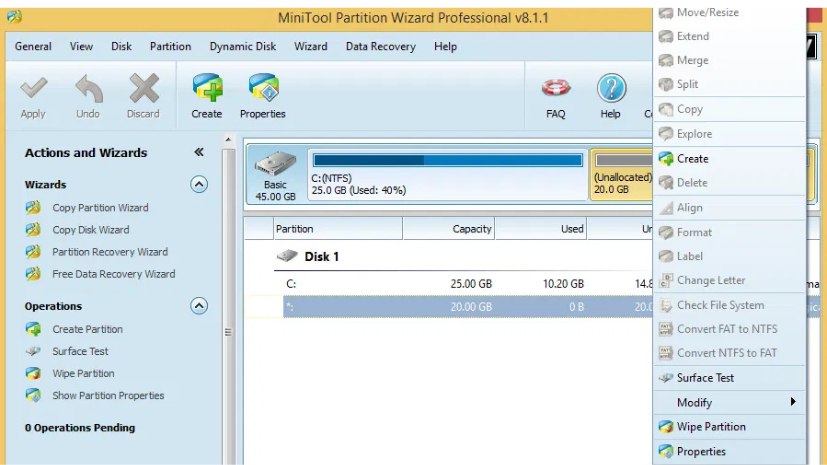This screenshot has height=465, width=827.
Task: Collapse the Actions and Wizards panel
Action: pyautogui.click(x=199, y=153)
